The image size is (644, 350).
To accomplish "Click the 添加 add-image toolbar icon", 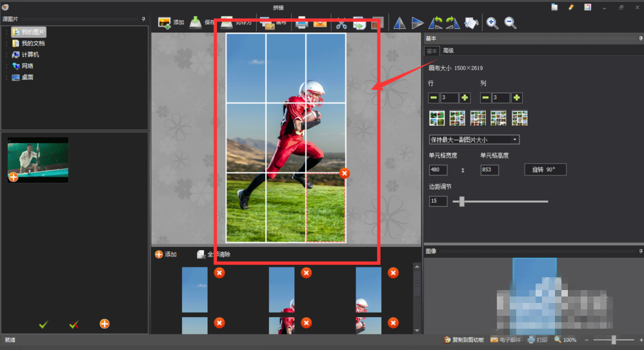I will (x=165, y=23).
